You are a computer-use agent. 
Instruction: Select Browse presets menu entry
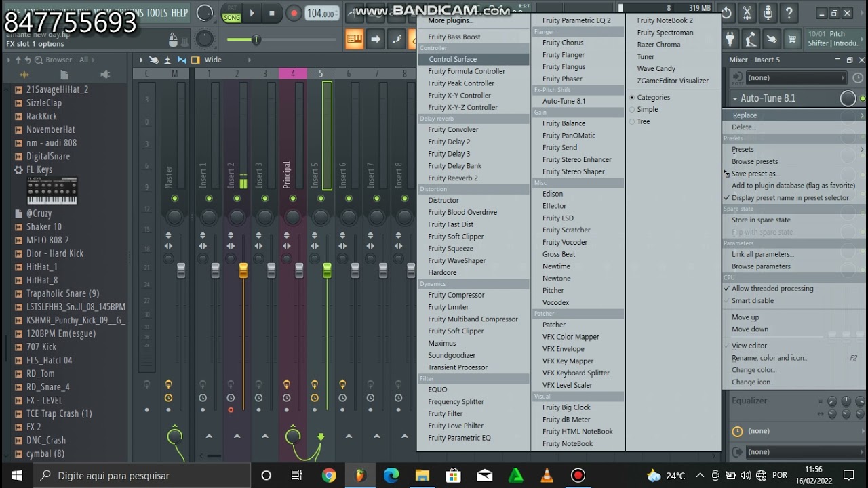[755, 162]
